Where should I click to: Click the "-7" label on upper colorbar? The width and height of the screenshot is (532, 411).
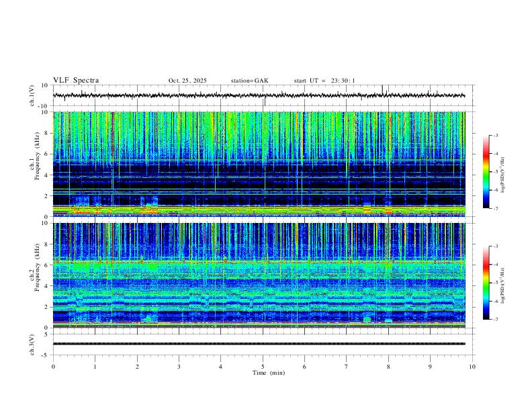[x=495, y=208]
